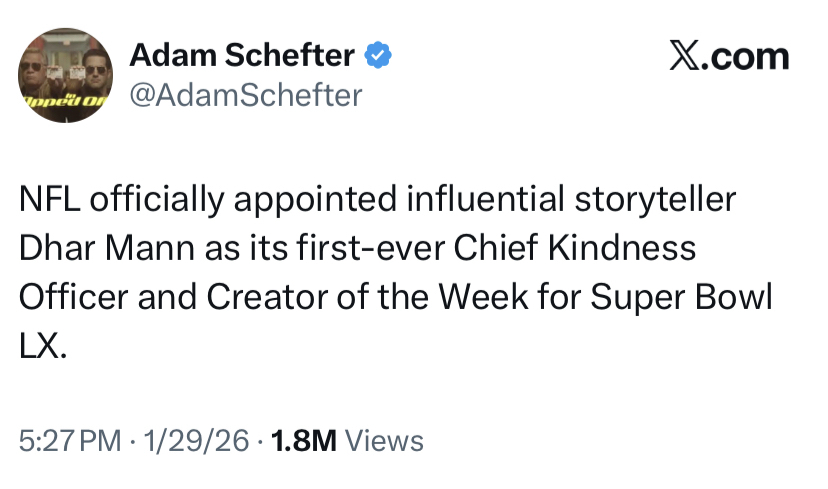Open Adam Schefter's profile picture
This screenshot has width=828, height=489.
coord(66,75)
